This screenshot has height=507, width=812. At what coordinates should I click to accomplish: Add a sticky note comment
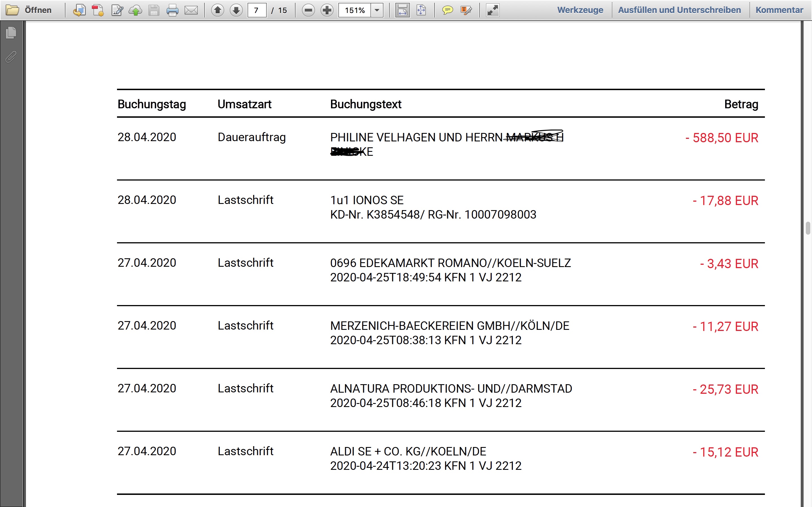[447, 10]
